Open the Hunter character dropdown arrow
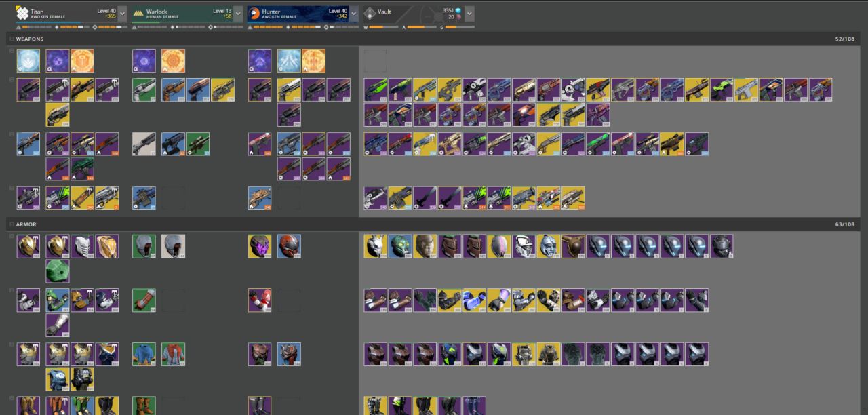 pos(354,14)
